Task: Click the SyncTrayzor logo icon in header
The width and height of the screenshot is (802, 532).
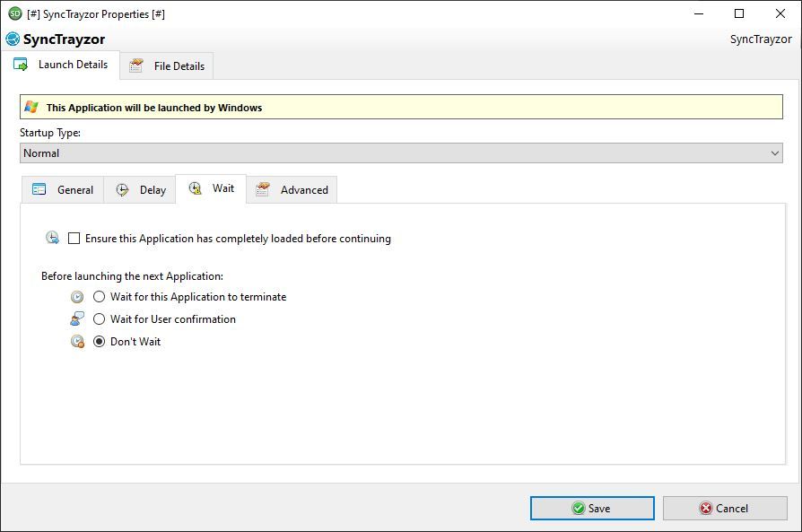Action: (x=13, y=39)
